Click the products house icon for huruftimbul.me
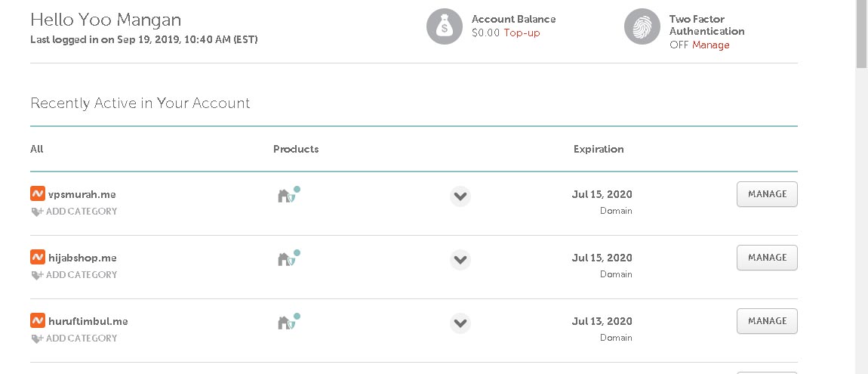868x374 pixels. click(286, 323)
